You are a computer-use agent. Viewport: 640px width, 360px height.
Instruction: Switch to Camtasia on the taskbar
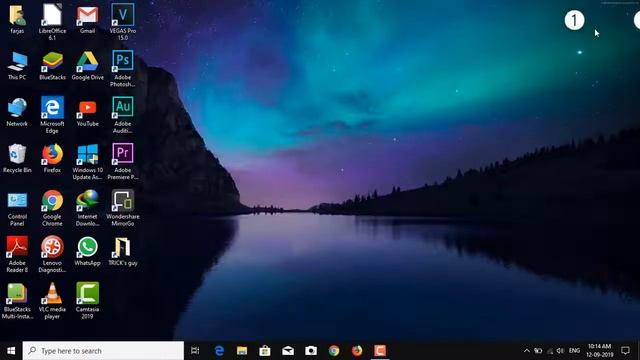380,351
